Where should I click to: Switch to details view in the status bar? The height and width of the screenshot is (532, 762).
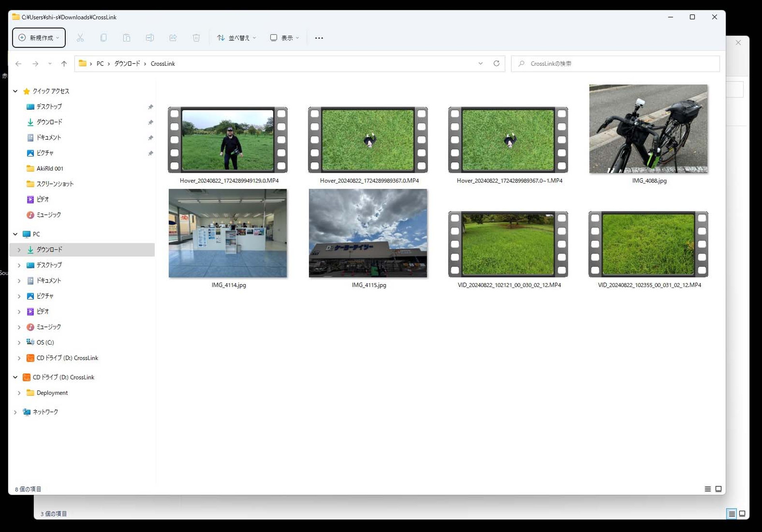click(708, 489)
